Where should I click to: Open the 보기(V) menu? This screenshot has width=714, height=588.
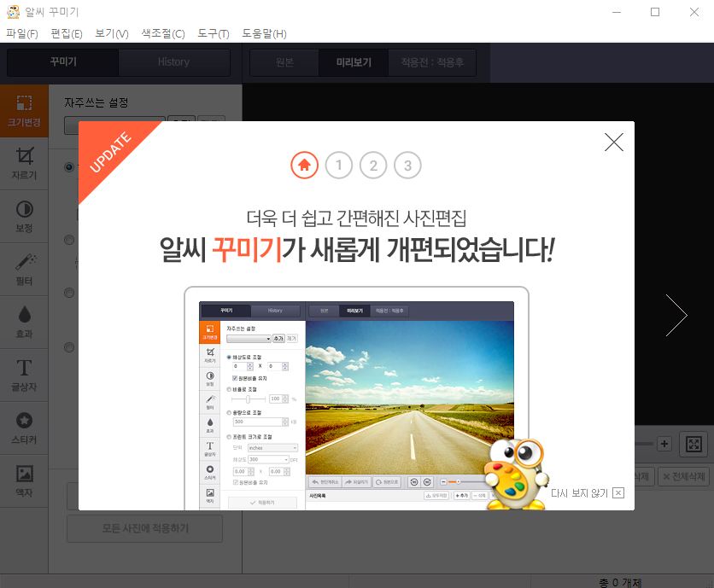(112, 33)
